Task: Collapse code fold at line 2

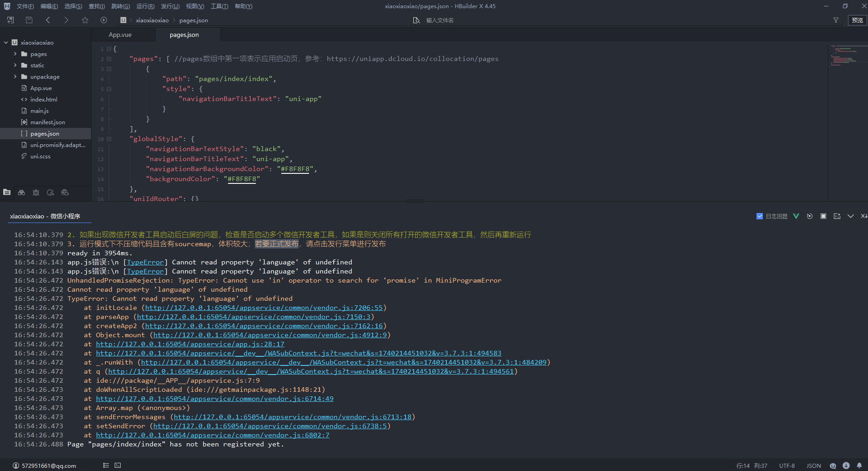Action: [x=109, y=59]
